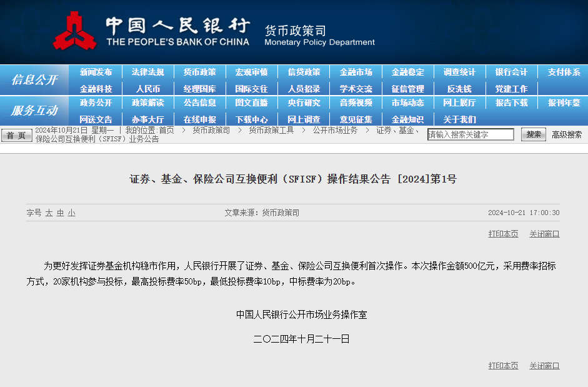Go to 金融市场 navigation item
The height and width of the screenshot is (387, 588).
point(356,72)
